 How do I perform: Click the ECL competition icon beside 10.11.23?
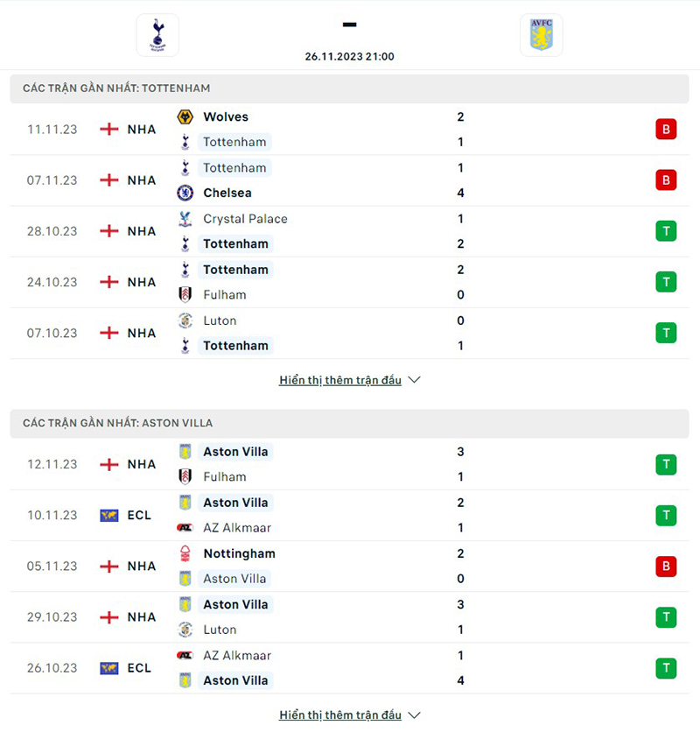(108, 516)
